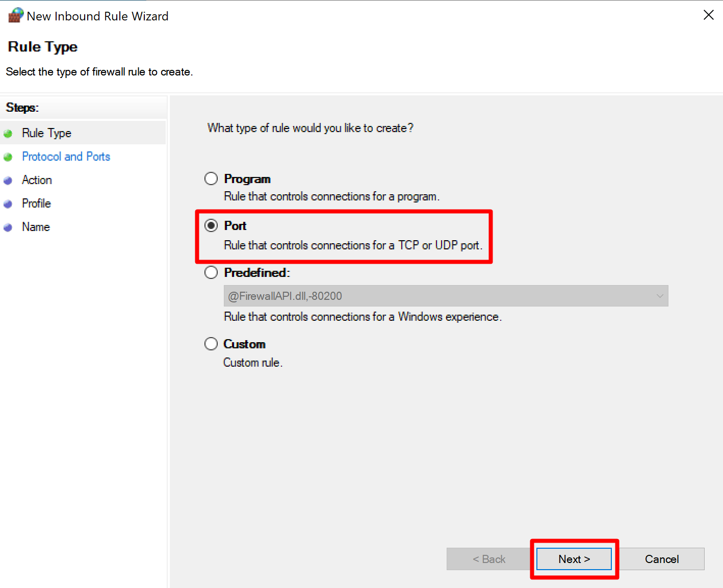Select the Port radio button
The image size is (723, 588).
click(x=211, y=226)
